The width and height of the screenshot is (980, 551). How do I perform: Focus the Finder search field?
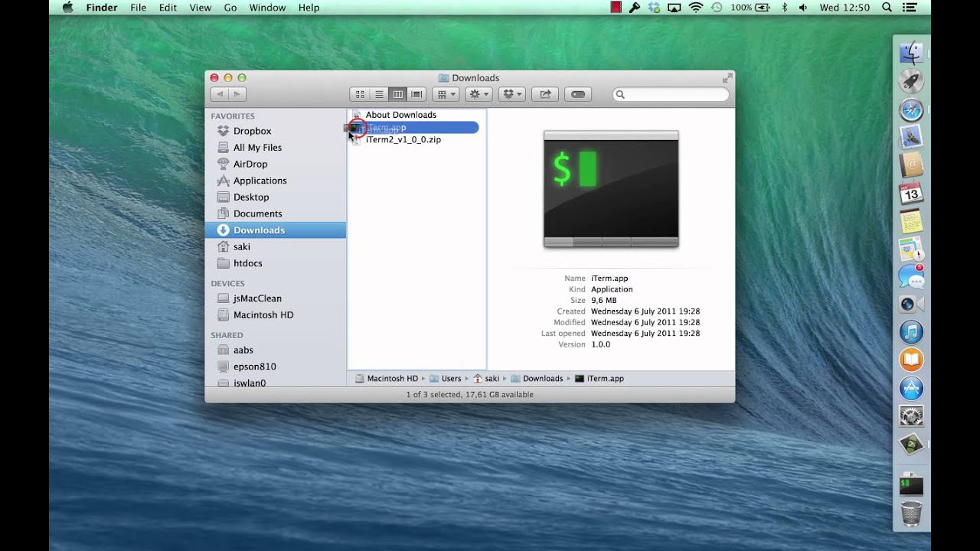pos(671,94)
